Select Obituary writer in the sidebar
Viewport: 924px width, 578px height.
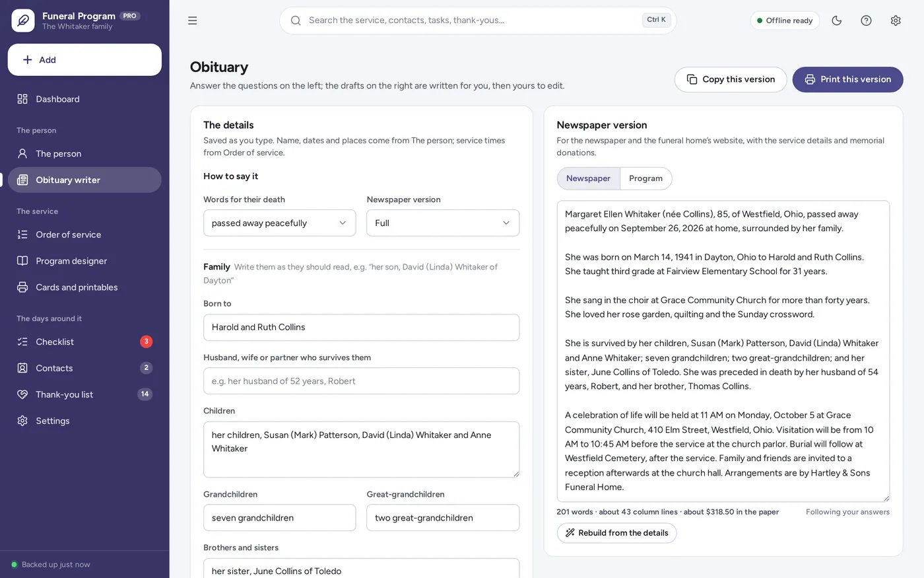[x=84, y=180]
